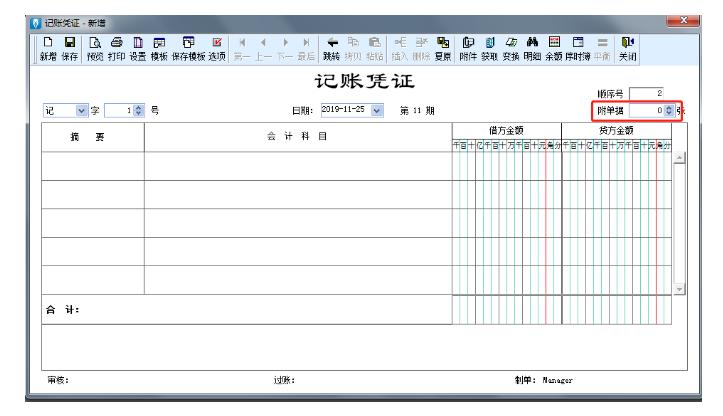Click the 附单据 count input field
Screen dimensions: 723x416
647,111
